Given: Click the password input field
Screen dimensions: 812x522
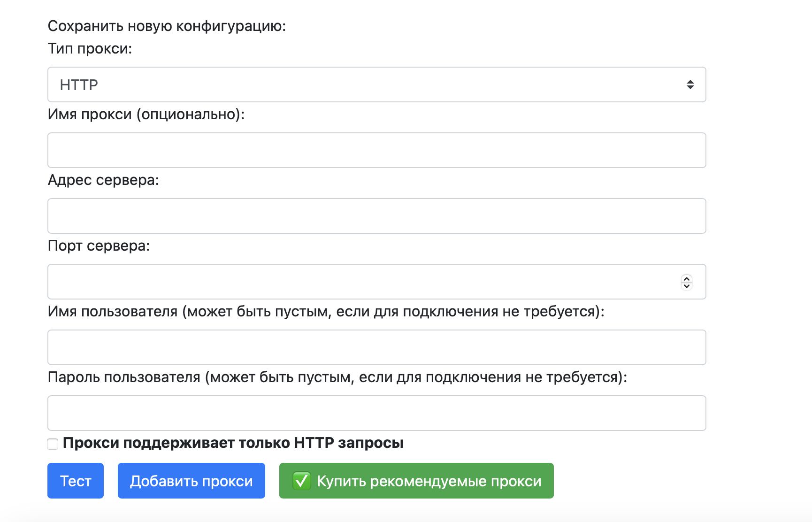Looking at the screenshot, I should coord(375,413).
